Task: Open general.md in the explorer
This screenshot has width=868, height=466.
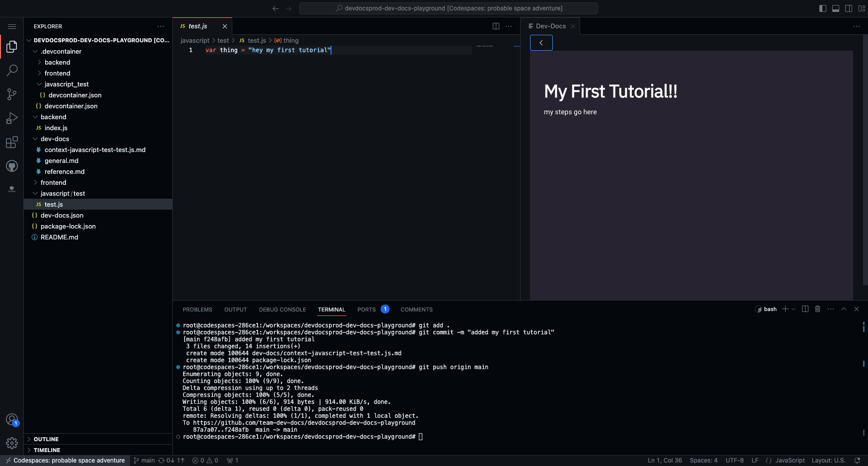Action: 62,161
